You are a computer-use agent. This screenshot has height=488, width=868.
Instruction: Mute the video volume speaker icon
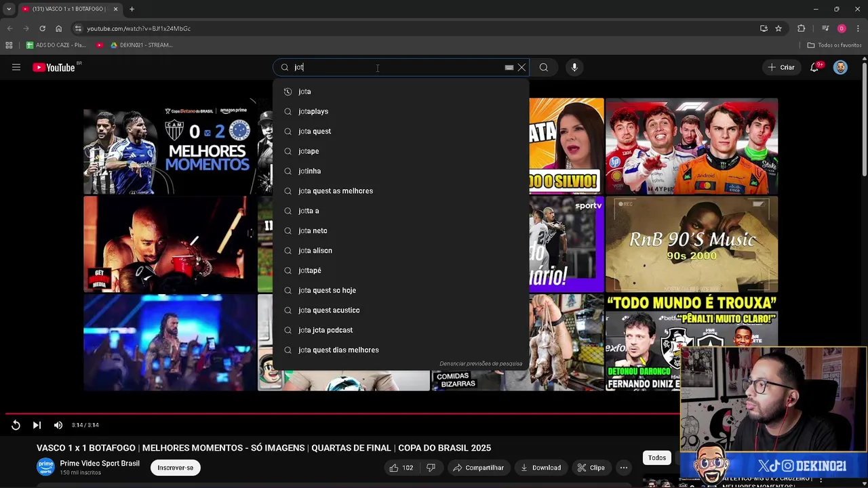[58, 425]
